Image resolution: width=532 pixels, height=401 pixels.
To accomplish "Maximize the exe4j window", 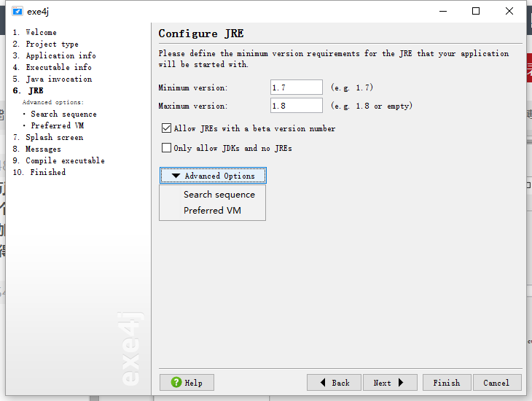I will [x=476, y=11].
